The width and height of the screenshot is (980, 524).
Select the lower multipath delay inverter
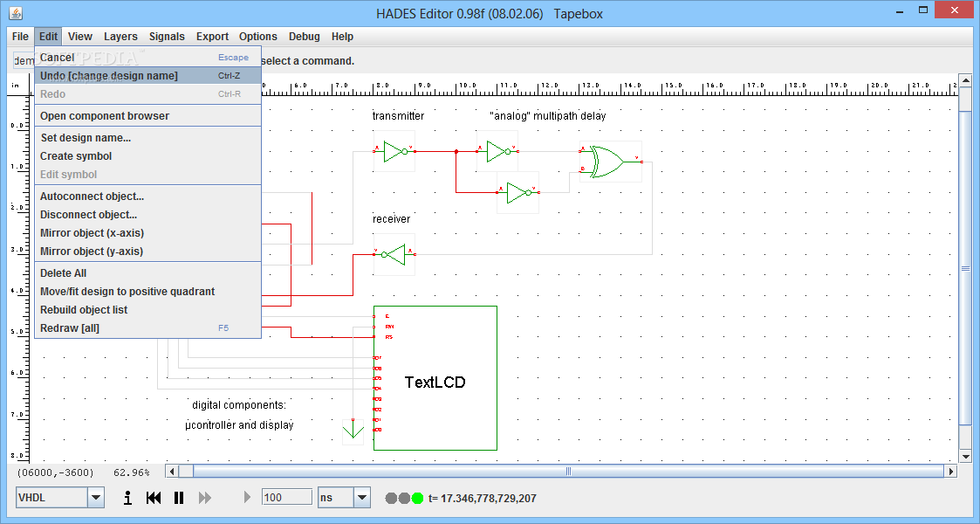pos(518,193)
